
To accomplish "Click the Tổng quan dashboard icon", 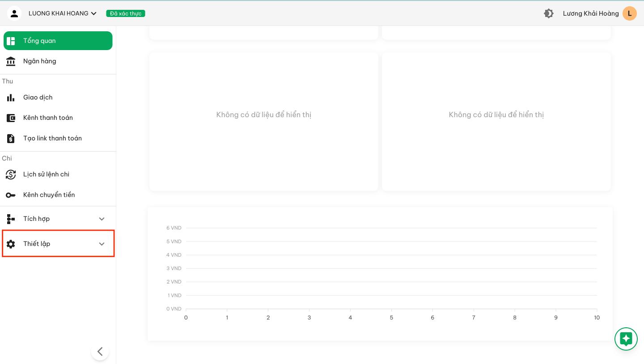I will pos(11,41).
